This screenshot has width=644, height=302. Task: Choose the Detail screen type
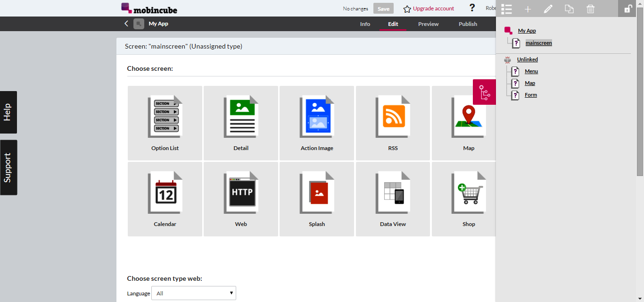[x=241, y=123]
